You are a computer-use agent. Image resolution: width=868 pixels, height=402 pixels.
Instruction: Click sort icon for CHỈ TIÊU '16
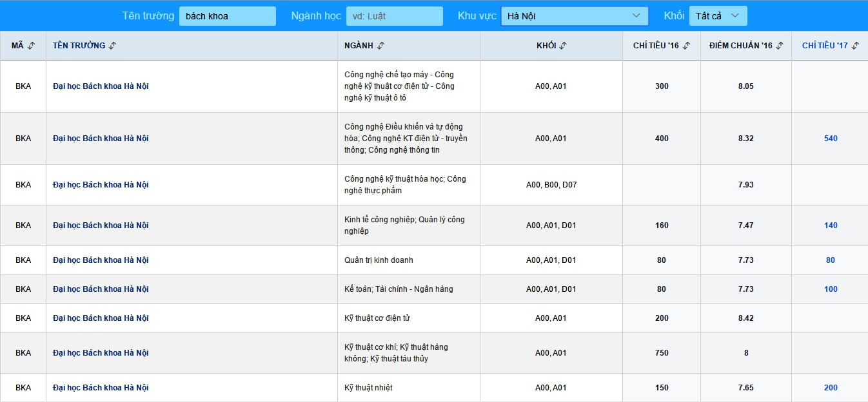tap(686, 46)
